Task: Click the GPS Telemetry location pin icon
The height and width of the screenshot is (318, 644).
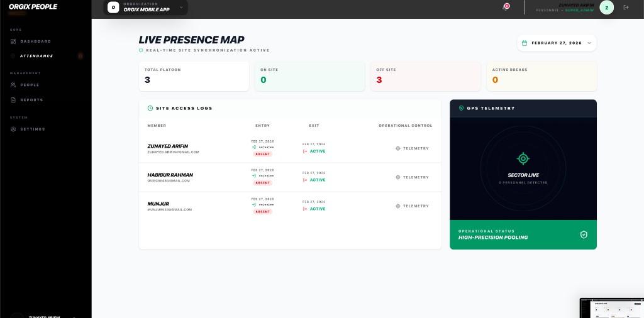Action: click(461, 108)
